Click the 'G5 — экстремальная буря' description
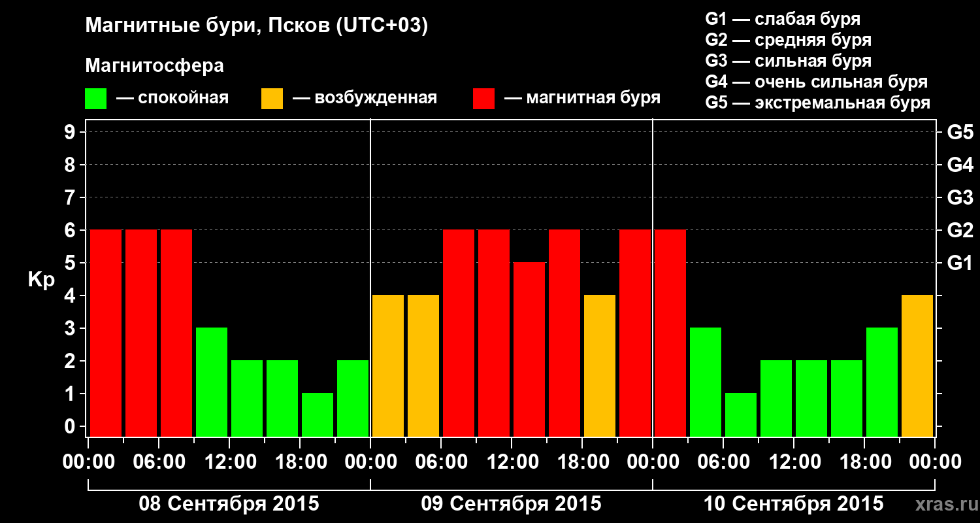 (817, 103)
